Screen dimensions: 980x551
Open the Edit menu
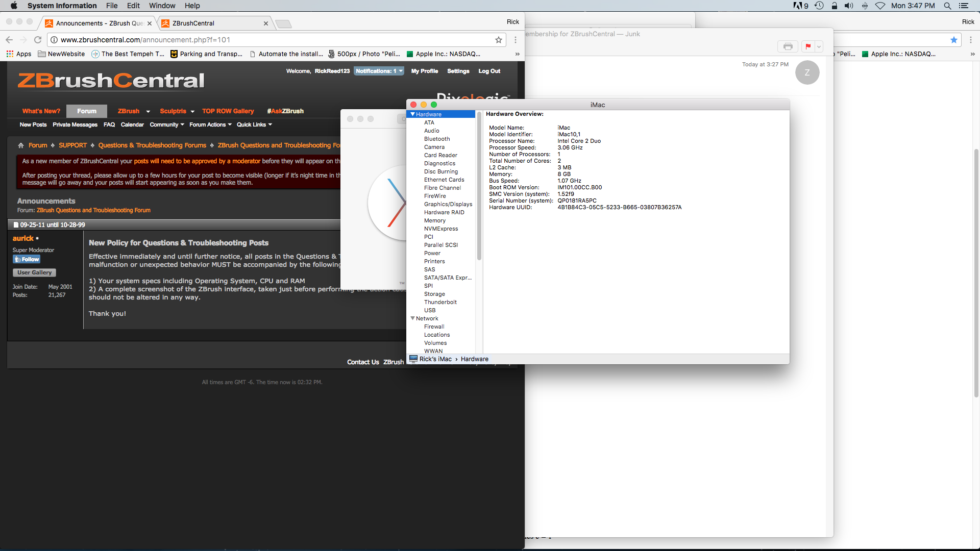click(134, 6)
